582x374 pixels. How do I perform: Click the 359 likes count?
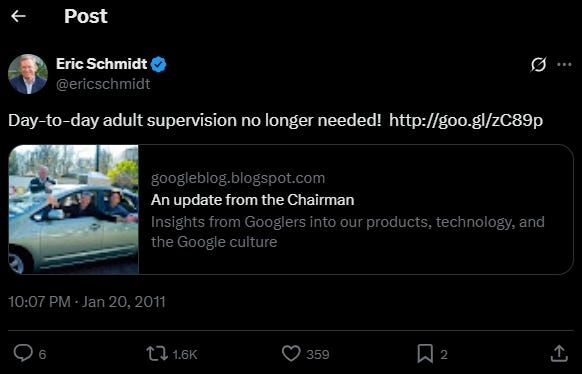click(x=318, y=354)
